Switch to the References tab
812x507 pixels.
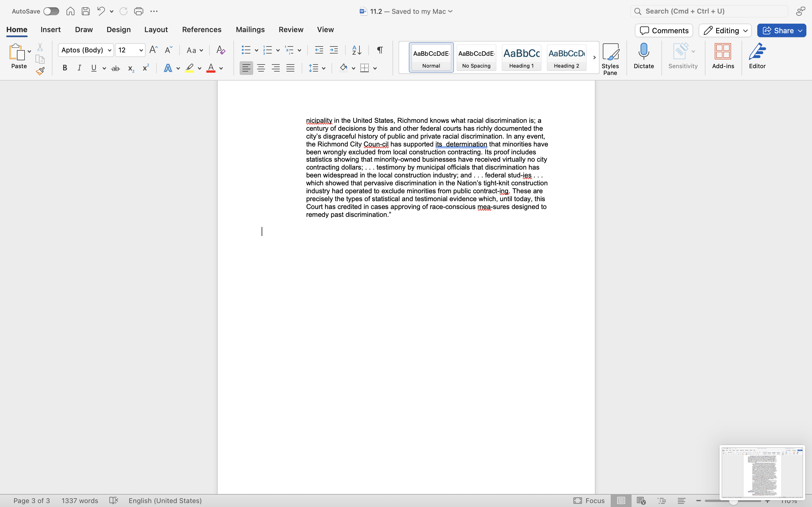point(202,30)
